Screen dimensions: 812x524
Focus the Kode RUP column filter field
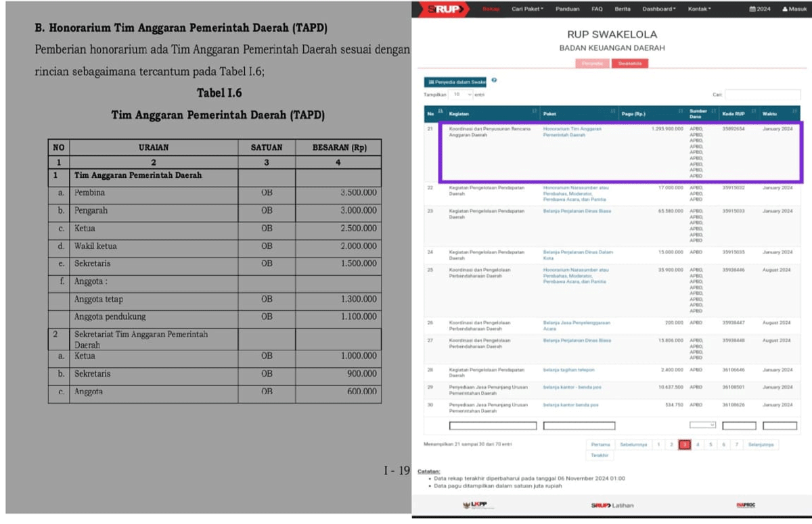coord(739,426)
